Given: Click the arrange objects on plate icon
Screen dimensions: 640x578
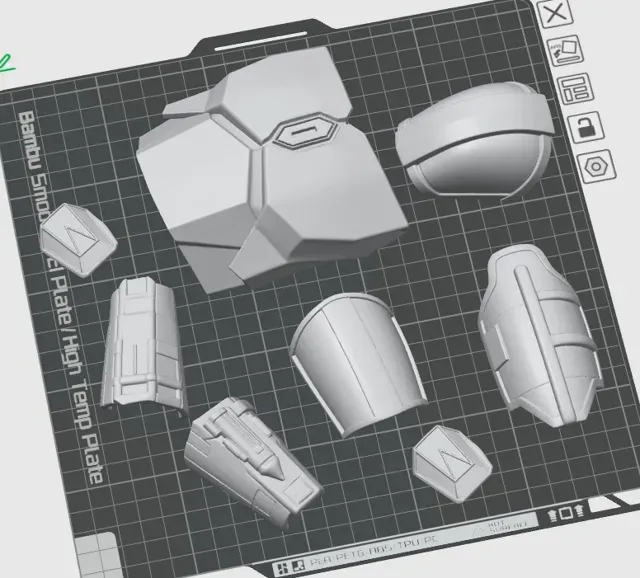Looking at the screenshot, I should (x=575, y=89).
